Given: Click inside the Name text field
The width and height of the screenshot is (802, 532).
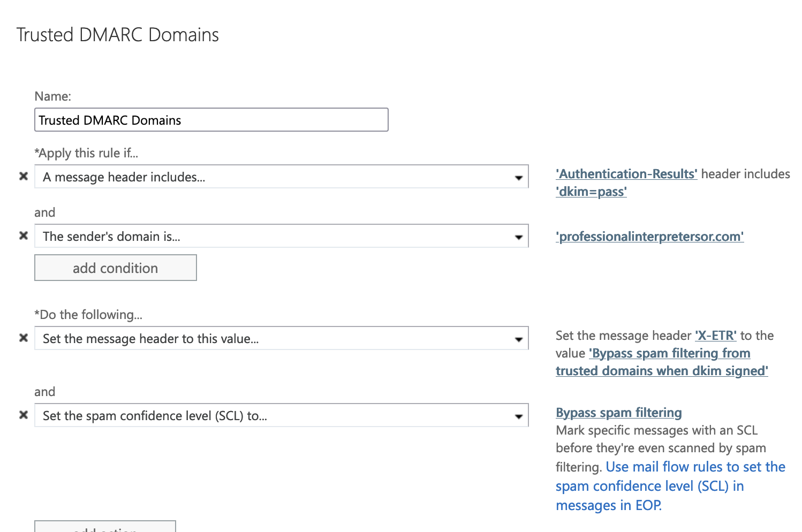Looking at the screenshot, I should (211, 119).
